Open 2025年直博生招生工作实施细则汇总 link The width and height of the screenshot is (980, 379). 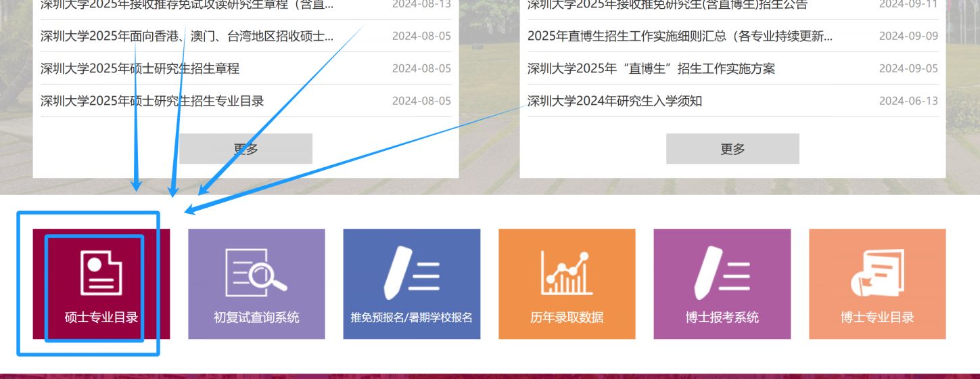(x=680, y=36)
